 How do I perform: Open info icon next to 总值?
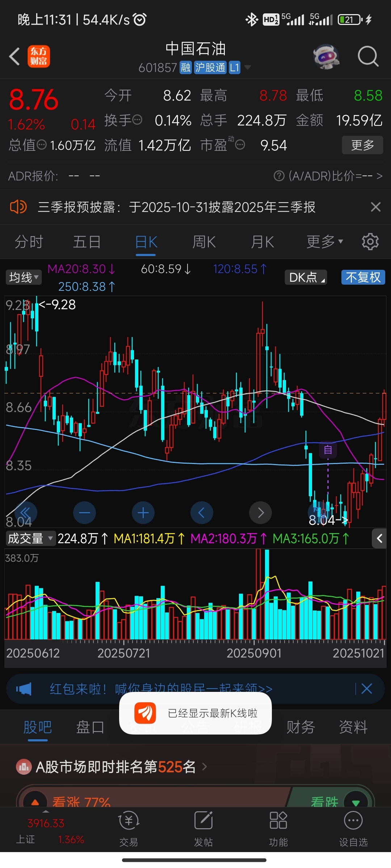pos(42,145)
